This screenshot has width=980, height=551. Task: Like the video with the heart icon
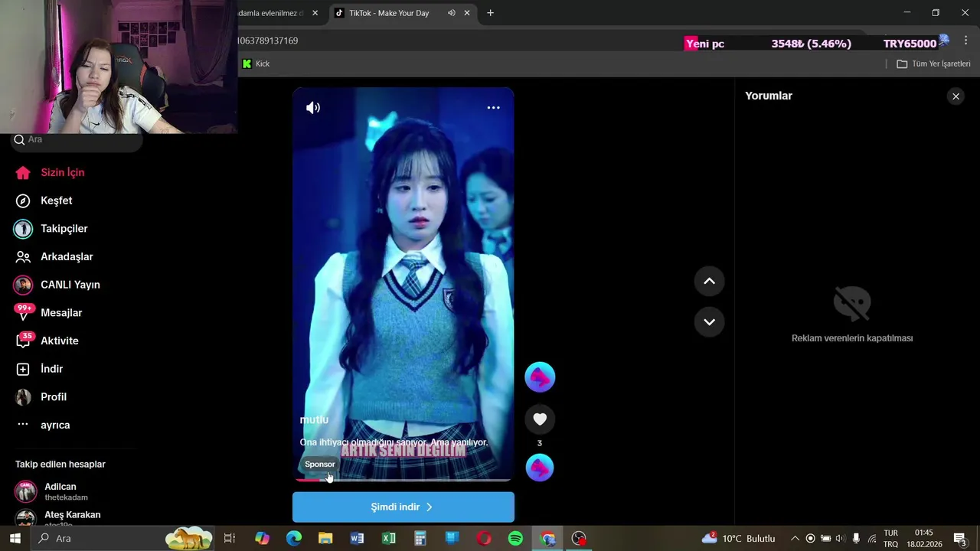540,419
